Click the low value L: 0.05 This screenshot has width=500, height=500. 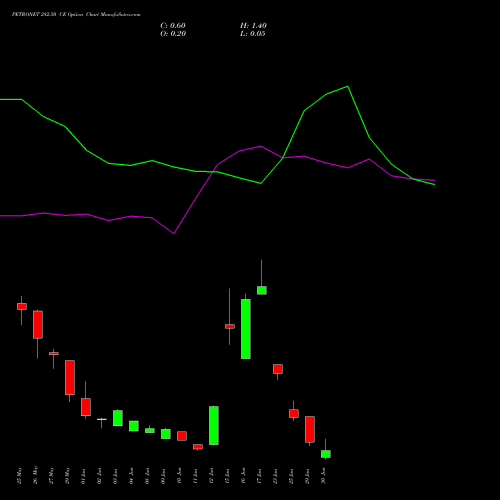coord(253,34)
